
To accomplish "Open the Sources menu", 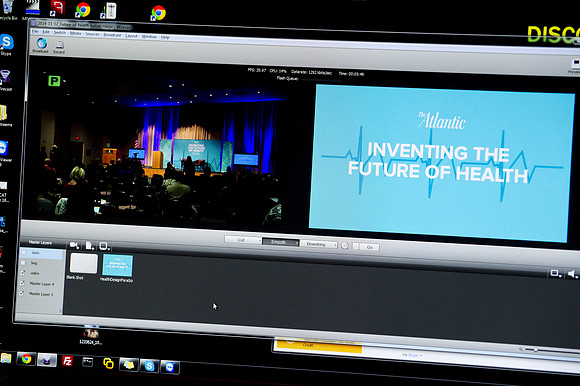I will tap(92, 34).
